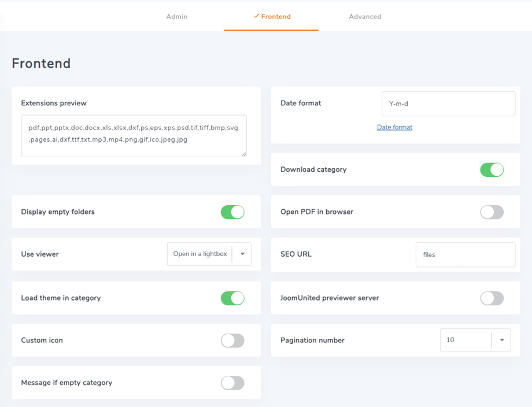
Task: Click the SEO URL input field
Action: (465, 254)
